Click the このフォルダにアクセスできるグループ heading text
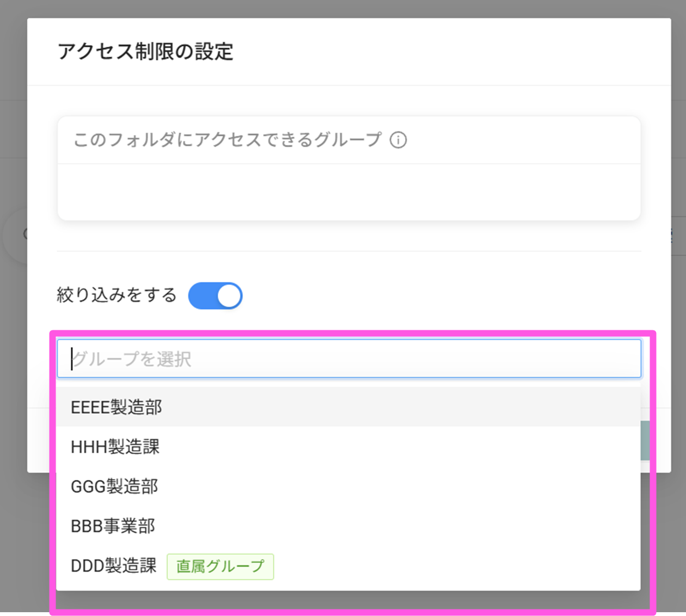686x616 pixels. click(x=228, y=140)
